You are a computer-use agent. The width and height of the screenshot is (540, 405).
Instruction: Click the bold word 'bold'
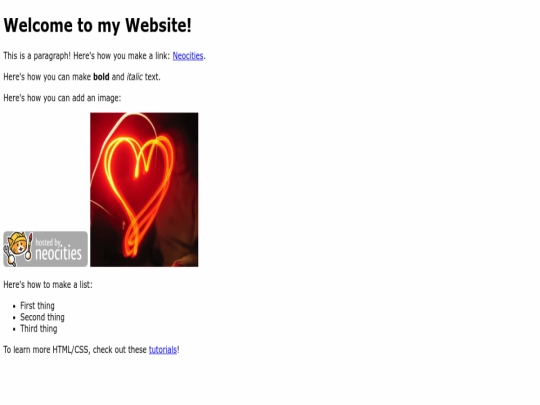tap(101, 77)
